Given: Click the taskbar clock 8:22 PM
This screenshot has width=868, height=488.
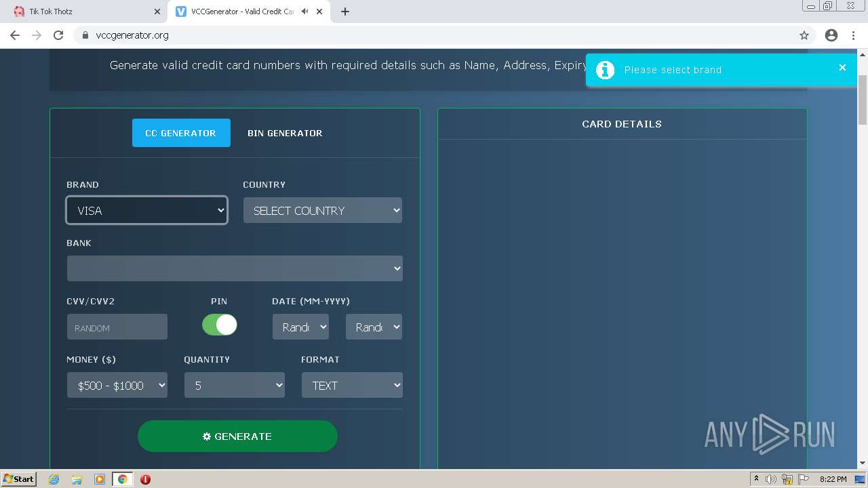Looking at the screenshot, I should pos(833,479).
